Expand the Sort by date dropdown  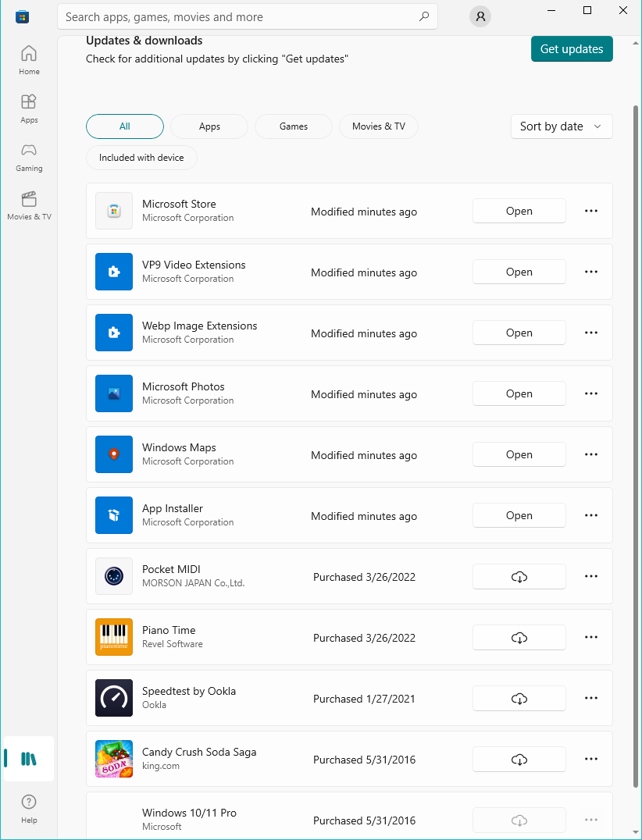click(x=561, y=126)
